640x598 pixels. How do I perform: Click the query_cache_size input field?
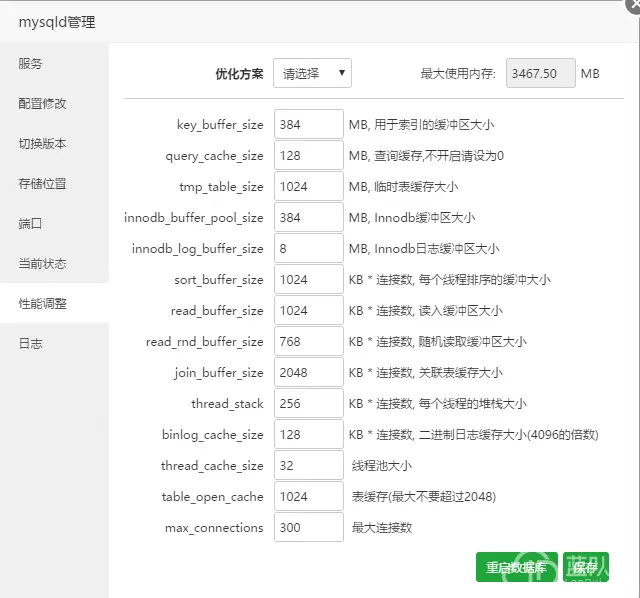point(309,155)
